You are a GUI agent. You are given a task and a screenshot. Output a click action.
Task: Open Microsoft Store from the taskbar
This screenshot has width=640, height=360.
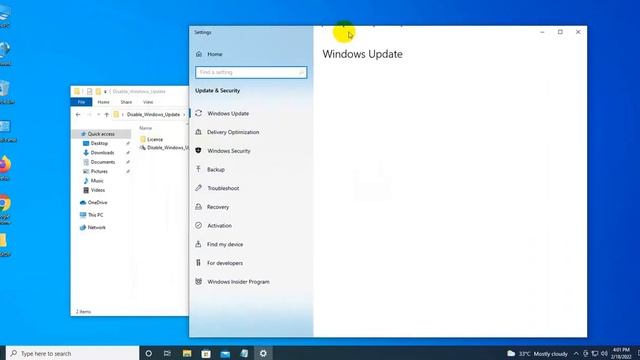point(206,353)
